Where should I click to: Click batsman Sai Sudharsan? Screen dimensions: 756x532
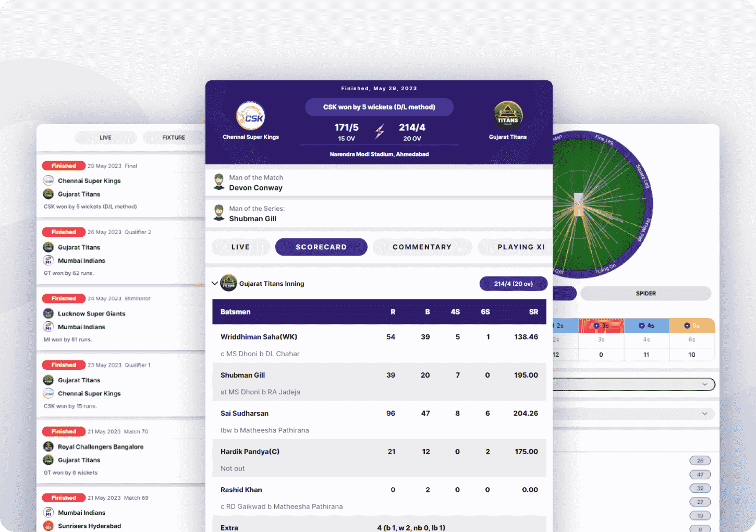(245, 413)
